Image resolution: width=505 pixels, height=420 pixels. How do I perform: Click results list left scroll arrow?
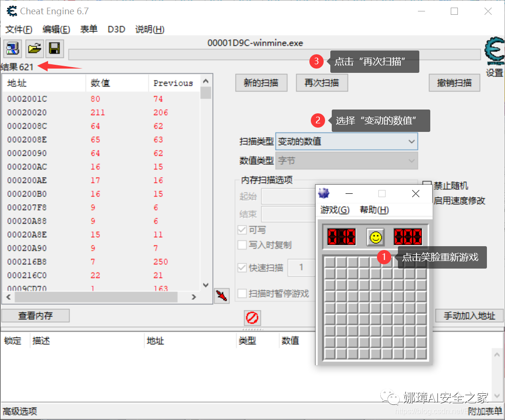(9, 297)
